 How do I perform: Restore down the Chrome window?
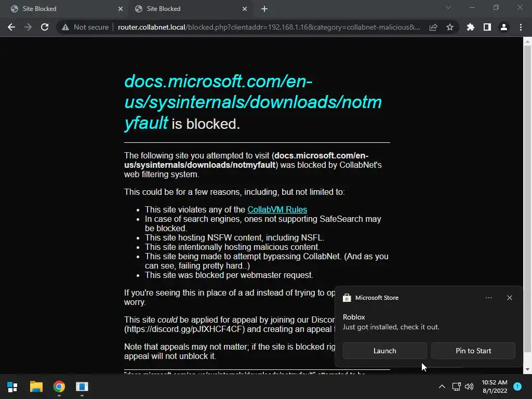tap(496, 7)
